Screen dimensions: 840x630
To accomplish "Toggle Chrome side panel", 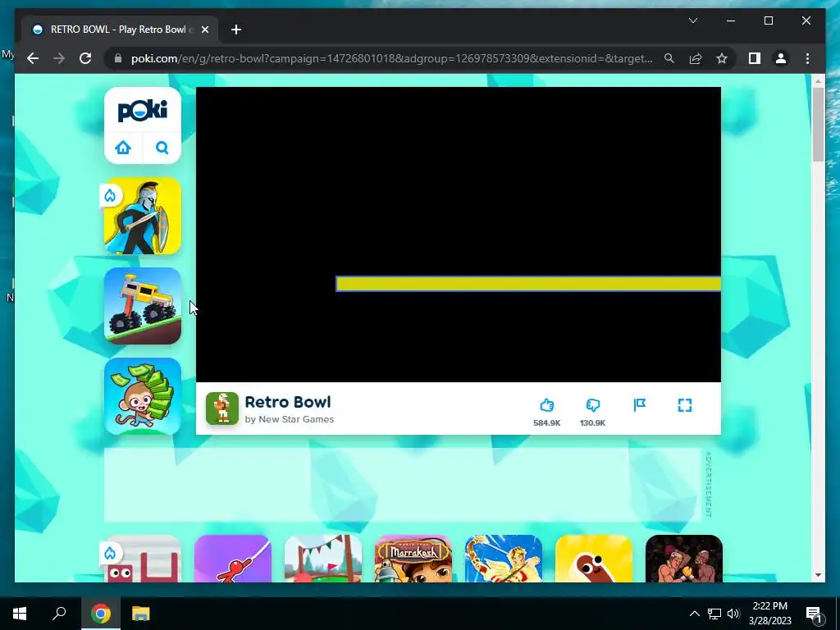I will pos(755,58).
